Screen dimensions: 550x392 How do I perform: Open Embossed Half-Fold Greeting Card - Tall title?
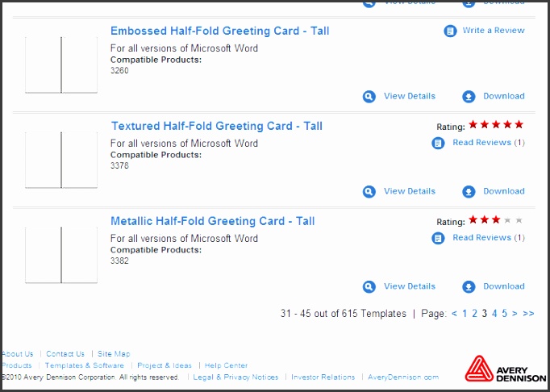(x=220, y=31)
